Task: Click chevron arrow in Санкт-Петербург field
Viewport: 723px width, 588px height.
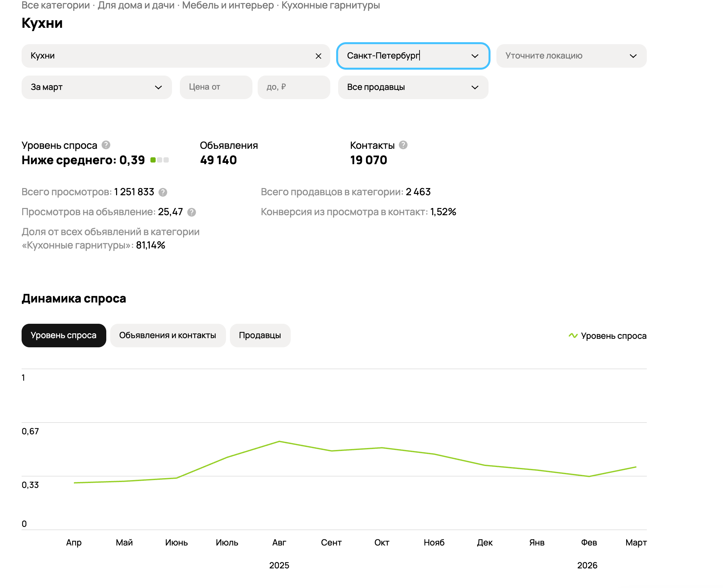Action: click(474, 56)
